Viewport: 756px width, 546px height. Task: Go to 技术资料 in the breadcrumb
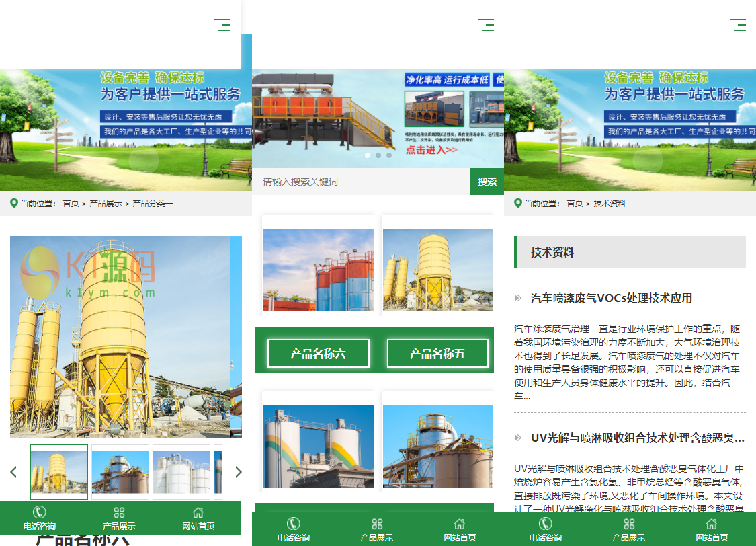pyautogui.click(x=610, y=203)
